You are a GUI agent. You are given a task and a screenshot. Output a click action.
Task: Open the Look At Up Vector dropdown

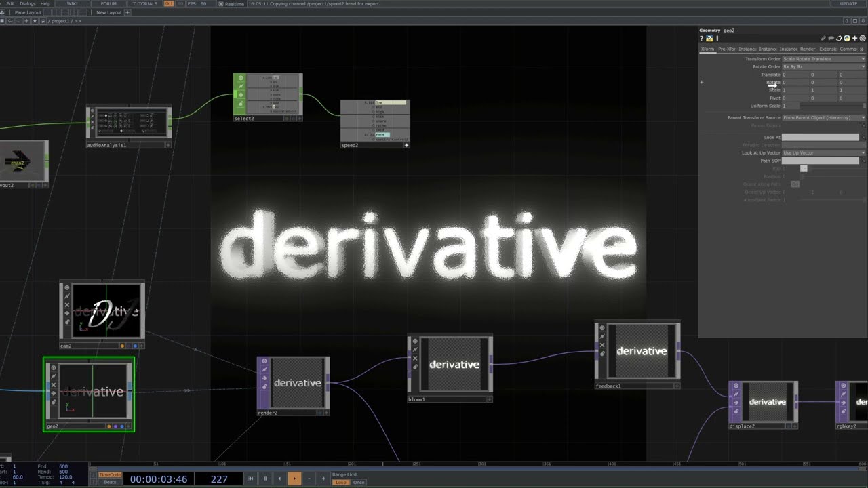[x=824, y=152]
